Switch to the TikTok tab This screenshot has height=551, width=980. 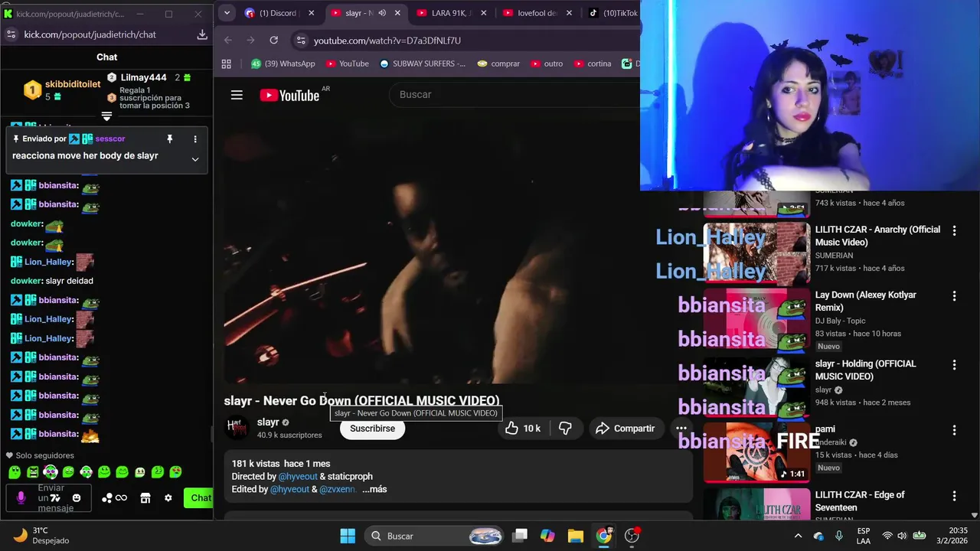[612, 13]
